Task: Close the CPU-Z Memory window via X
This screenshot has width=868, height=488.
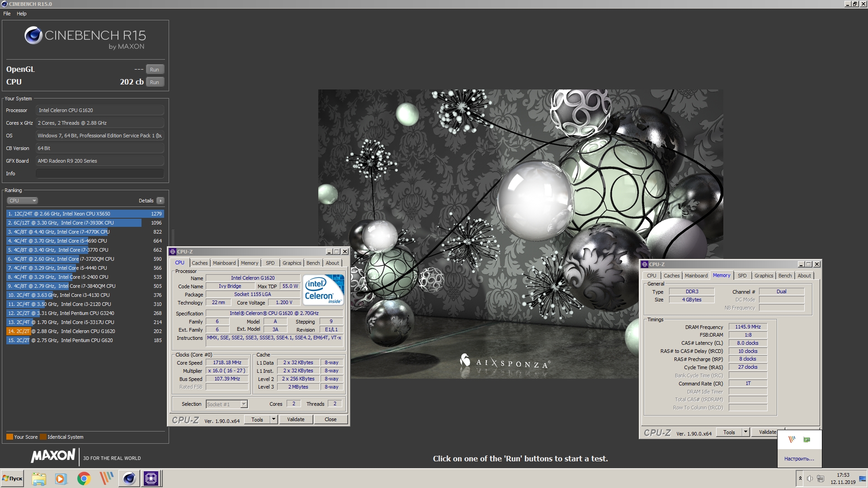Action: click(x=816, y=264)
